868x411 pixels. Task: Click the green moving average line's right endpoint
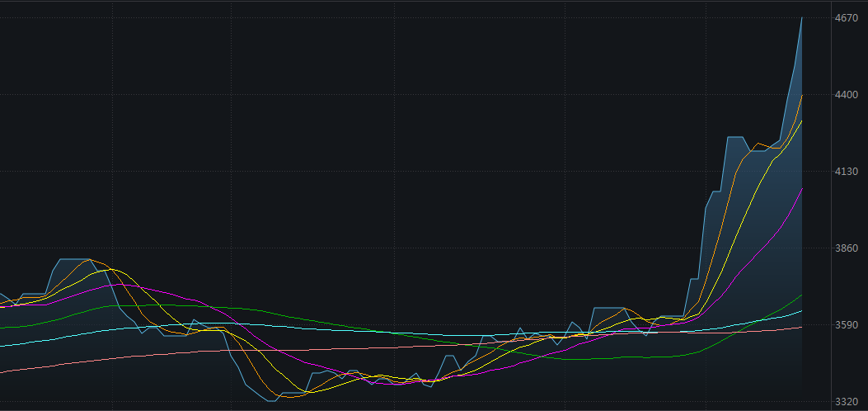pyautogui.click(x=801, y=295)
